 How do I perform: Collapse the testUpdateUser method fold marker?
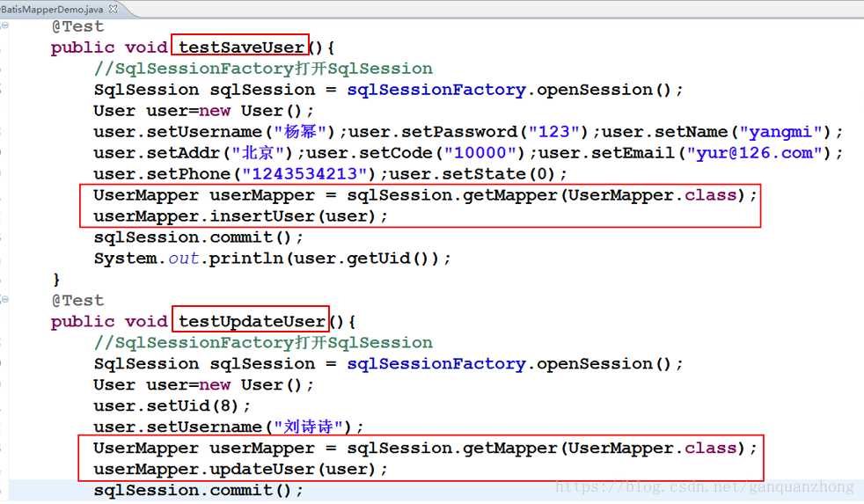coord(4,300)
